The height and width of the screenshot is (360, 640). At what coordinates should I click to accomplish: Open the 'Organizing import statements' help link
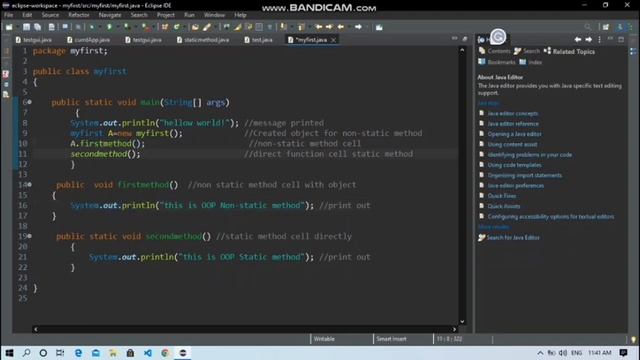click(x=524, y=175)
